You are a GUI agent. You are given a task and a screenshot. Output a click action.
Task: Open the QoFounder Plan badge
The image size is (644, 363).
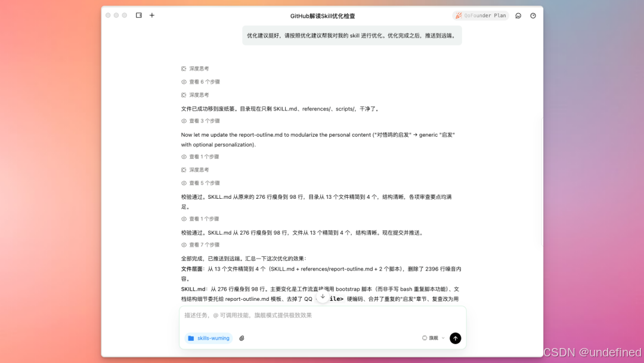pos(481,16)
